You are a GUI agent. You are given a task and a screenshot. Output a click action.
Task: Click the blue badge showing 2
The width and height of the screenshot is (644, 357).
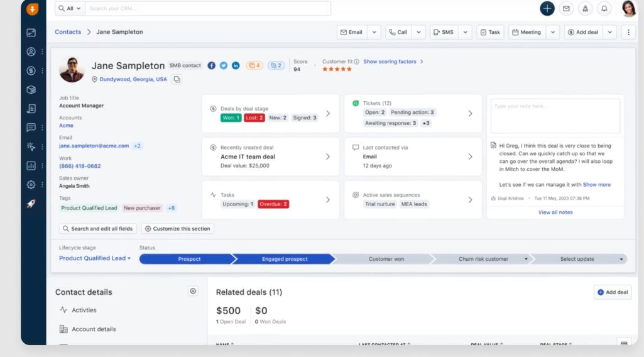tap(276, 65)
